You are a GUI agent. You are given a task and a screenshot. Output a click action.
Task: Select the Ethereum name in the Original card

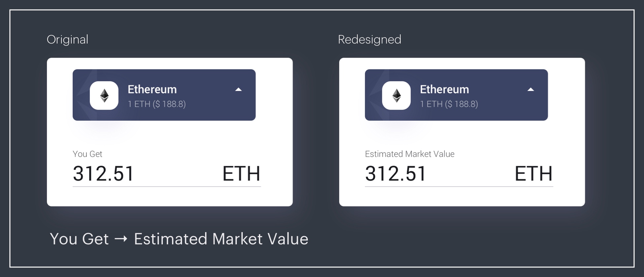tap(152, 89)
